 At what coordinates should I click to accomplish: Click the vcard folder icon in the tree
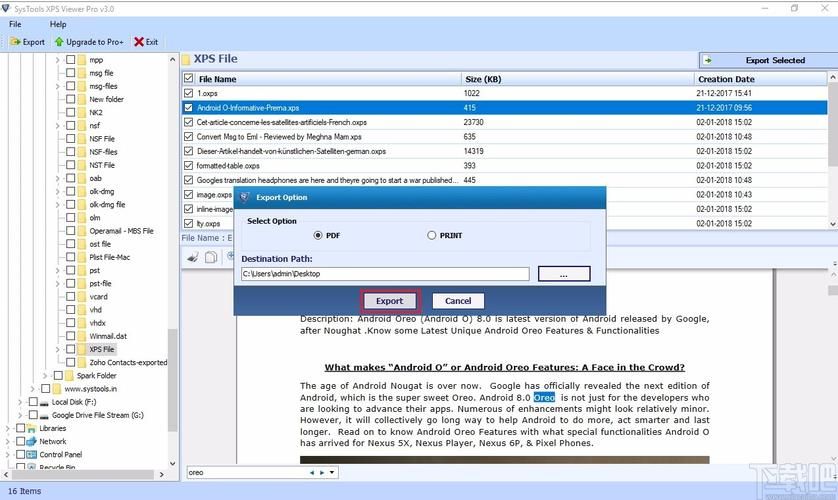81,296
